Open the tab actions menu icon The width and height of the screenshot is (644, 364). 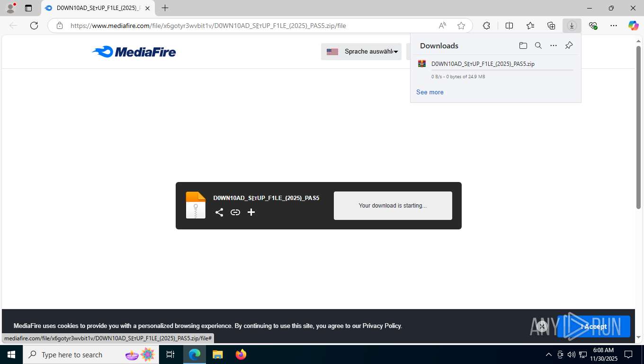[x=28, y=8]
